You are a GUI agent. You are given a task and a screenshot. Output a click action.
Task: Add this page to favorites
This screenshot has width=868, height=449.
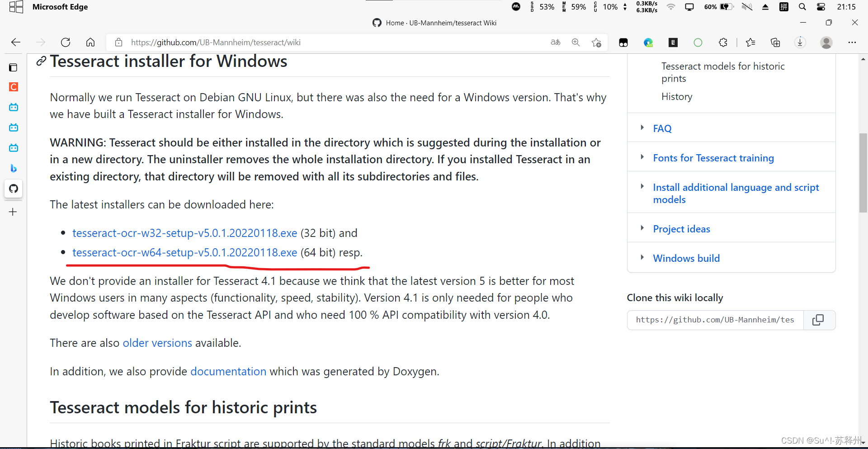point(596,43)
